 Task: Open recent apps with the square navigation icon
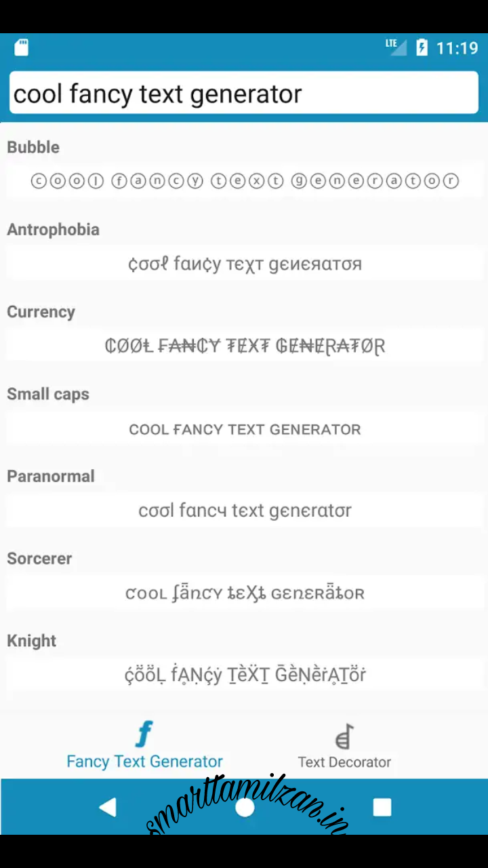click(382, 807)
